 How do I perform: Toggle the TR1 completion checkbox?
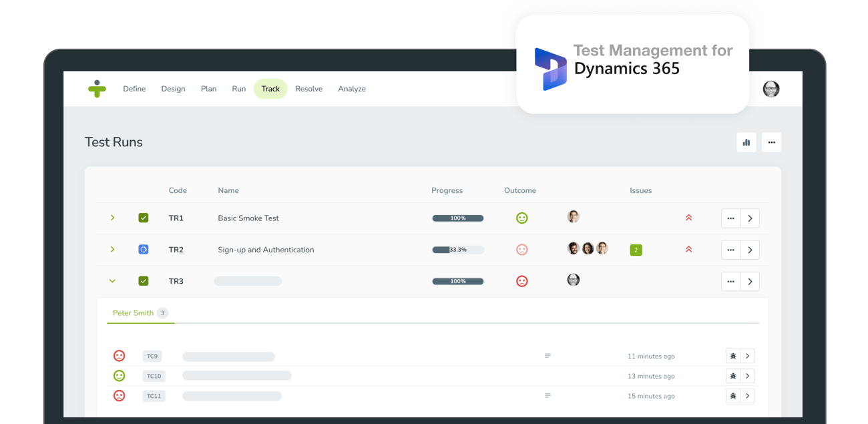[x=144, y=218]
